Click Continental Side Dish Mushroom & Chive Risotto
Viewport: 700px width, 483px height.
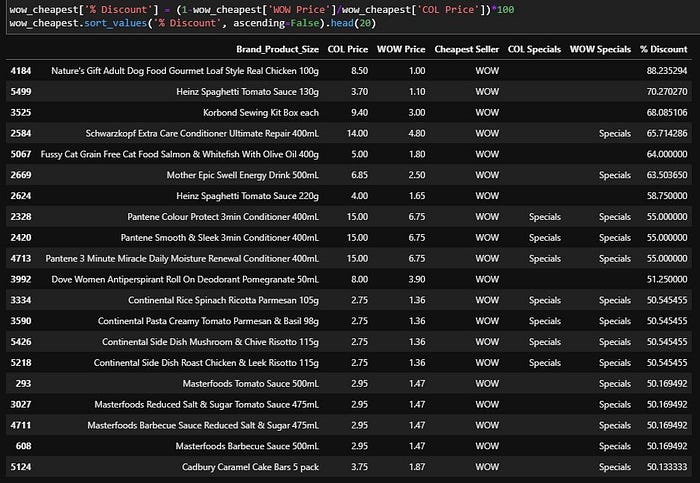210,342
